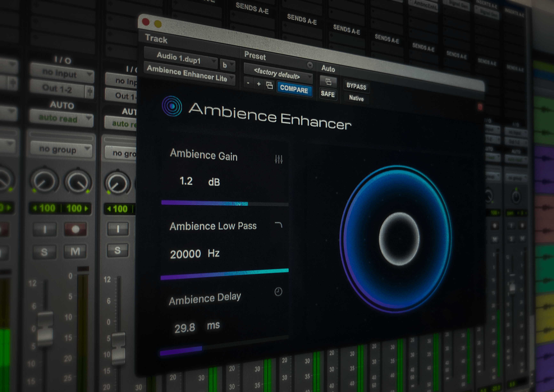The width and height of the screenshot is (554, 392).
Task: Open the automation enable icon under Auto
Action: point(328,82)
